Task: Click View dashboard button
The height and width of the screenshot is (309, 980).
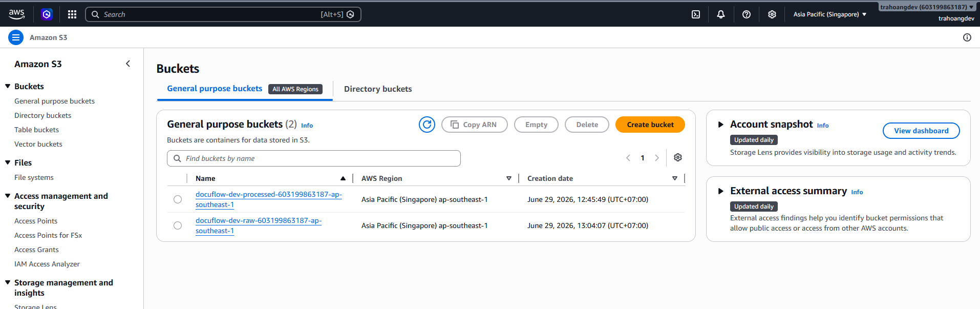Action: coord(921,131)
